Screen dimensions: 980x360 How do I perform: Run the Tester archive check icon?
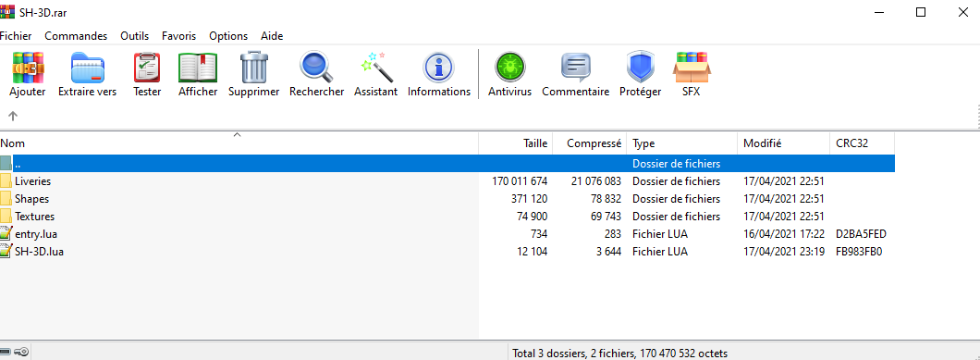pyautogui.click(x=147, y=68)
